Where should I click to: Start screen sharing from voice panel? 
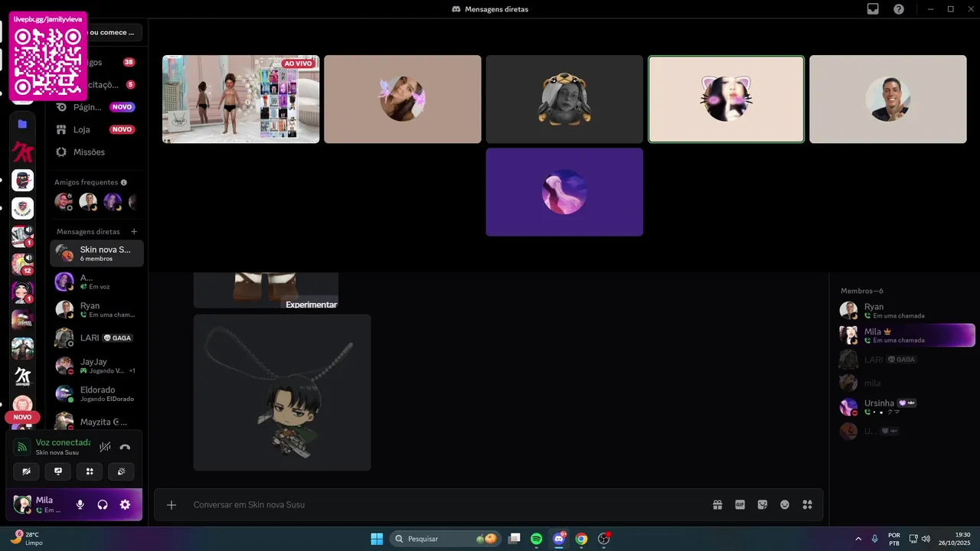click(58, 471)
